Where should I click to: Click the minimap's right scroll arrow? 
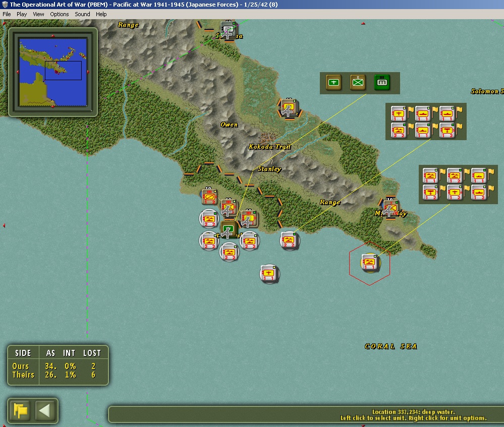[x=88, y=72]
